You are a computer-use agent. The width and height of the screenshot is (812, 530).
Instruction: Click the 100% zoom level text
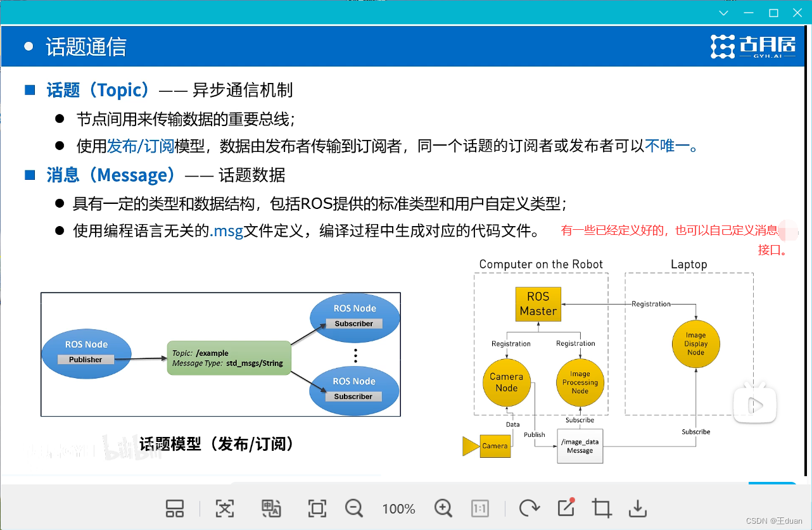(x=399, y=509)
